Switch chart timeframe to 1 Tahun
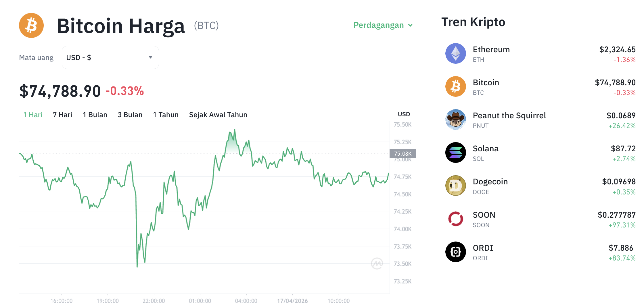This screenshot has width=644, height=305. click(x=166, y=115)
